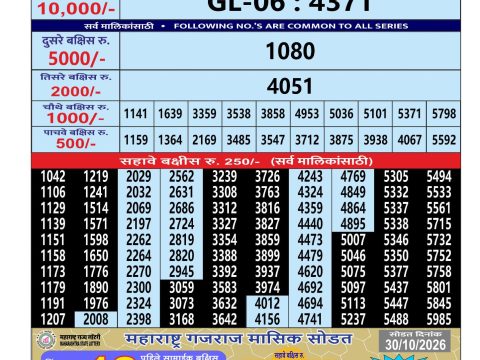
Task: Select fifth prize cell 2169
Action: [204, 140]
